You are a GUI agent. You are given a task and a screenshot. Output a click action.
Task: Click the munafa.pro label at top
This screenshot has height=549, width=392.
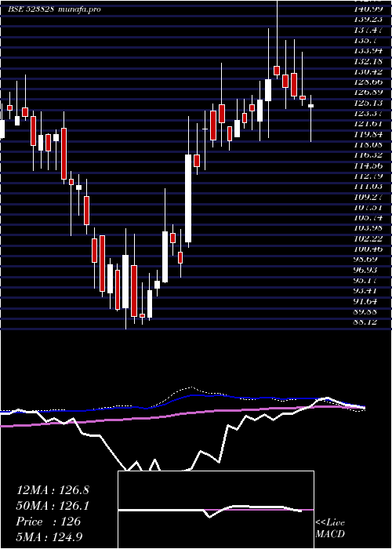point(78,9)
